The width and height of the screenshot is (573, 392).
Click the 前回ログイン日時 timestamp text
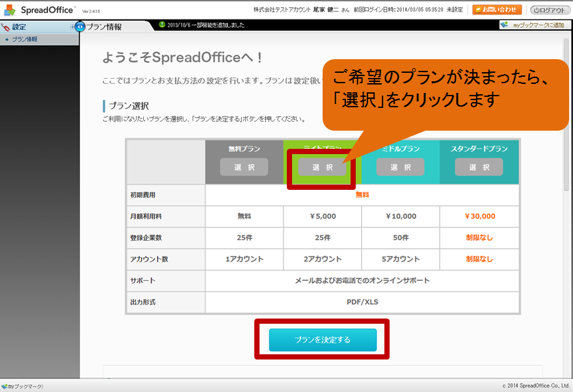tap(399, 10)
